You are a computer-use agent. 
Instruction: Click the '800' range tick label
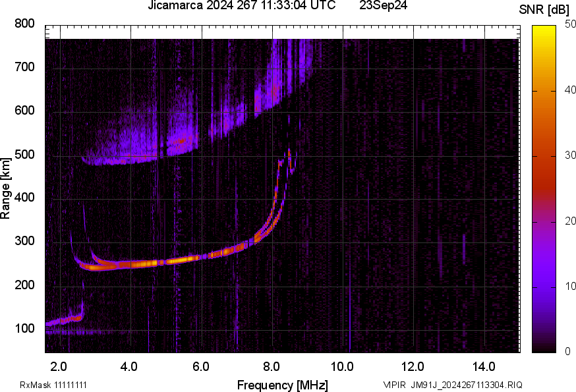tap(24, 24)
